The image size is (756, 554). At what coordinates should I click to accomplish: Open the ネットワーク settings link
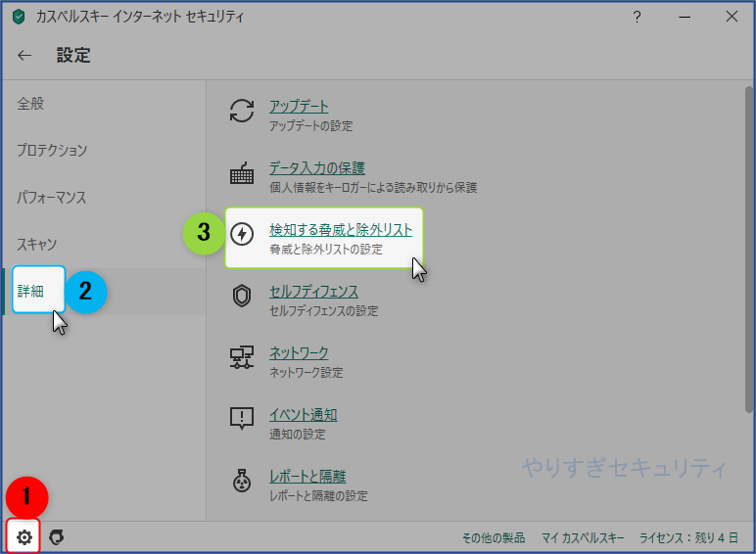[x=299, y=353]
